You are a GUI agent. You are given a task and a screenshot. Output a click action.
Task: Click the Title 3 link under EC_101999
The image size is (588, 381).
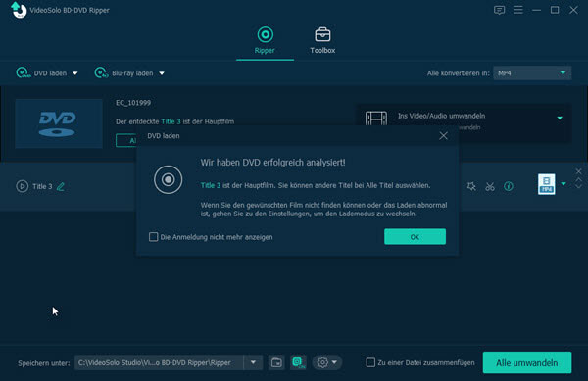click(x=171, y=121)
